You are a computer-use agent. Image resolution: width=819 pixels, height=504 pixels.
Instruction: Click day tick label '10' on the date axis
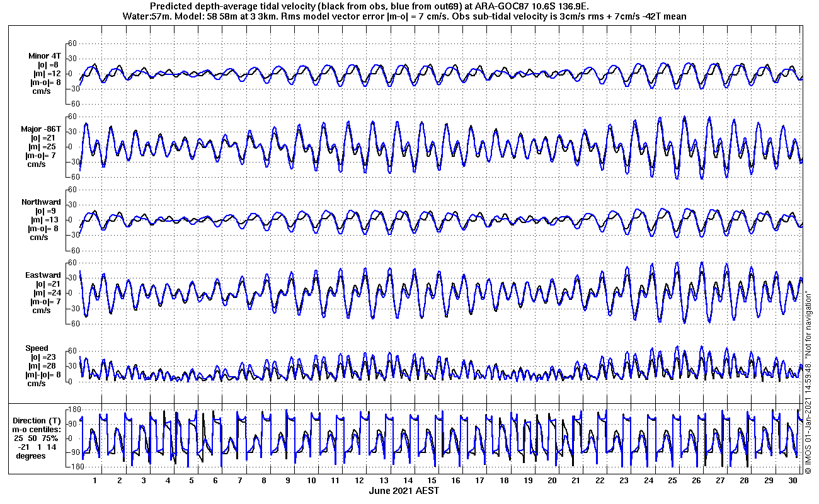[x=312, y=480]
